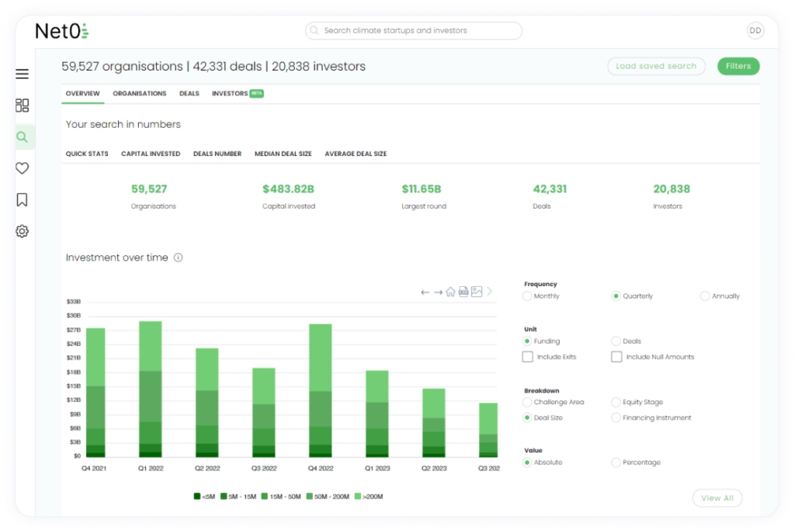Screen dimensions: 794x532
Task: Enable Include Null Amounts checkbox
Action: [616, 357]
